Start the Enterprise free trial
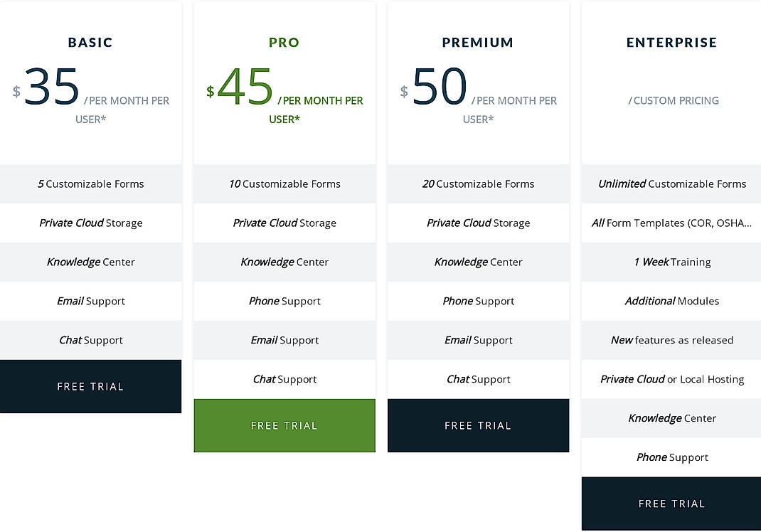Viewport: 761px width, 532px height. 671,504
